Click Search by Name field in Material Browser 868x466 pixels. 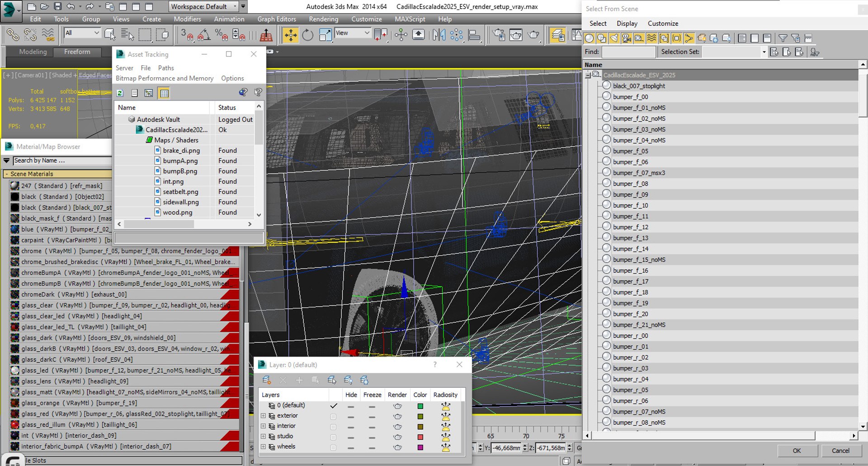point(62,160)
